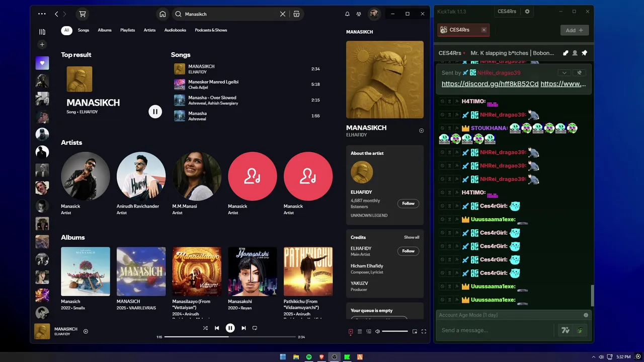Toggle shuffle playback
The image size is (644, 362).
(x=205, y=328)
